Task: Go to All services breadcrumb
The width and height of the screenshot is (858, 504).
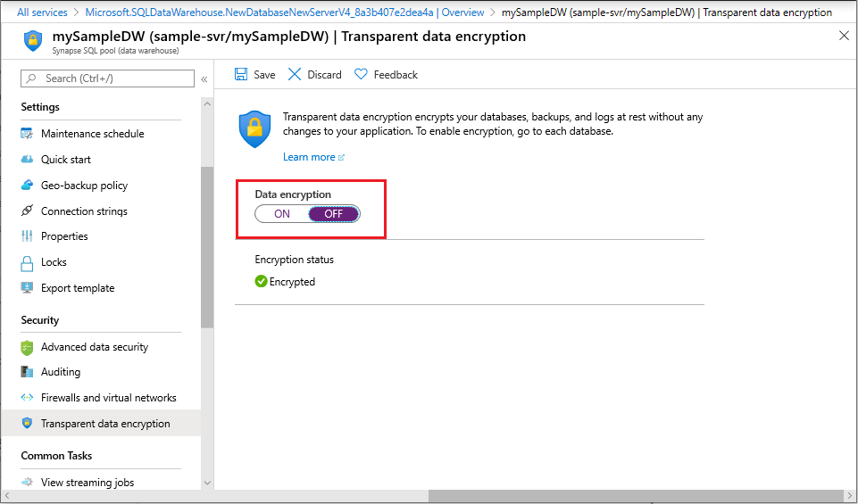Action: [x=42, y=12]
